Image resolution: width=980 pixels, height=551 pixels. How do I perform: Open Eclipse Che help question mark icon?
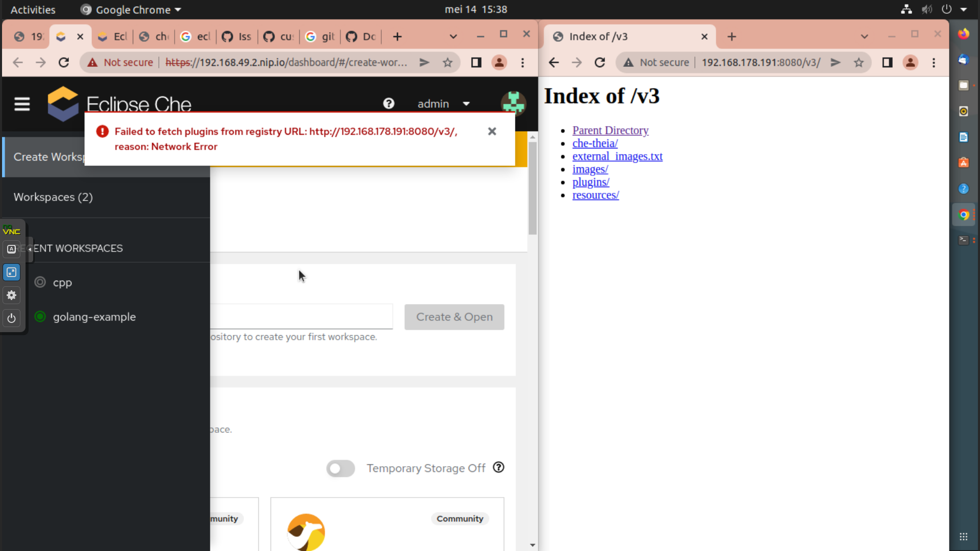coord(388,104)
